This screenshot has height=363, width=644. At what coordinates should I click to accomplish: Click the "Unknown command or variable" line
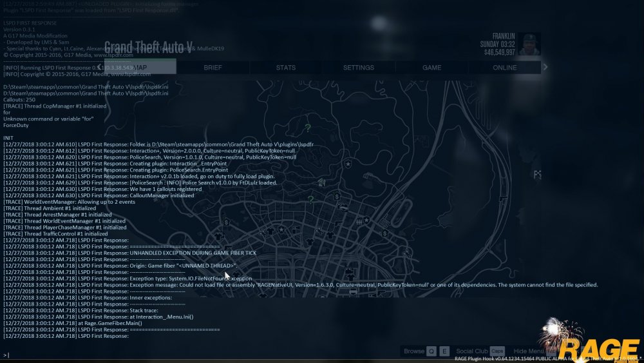[48, 119]
